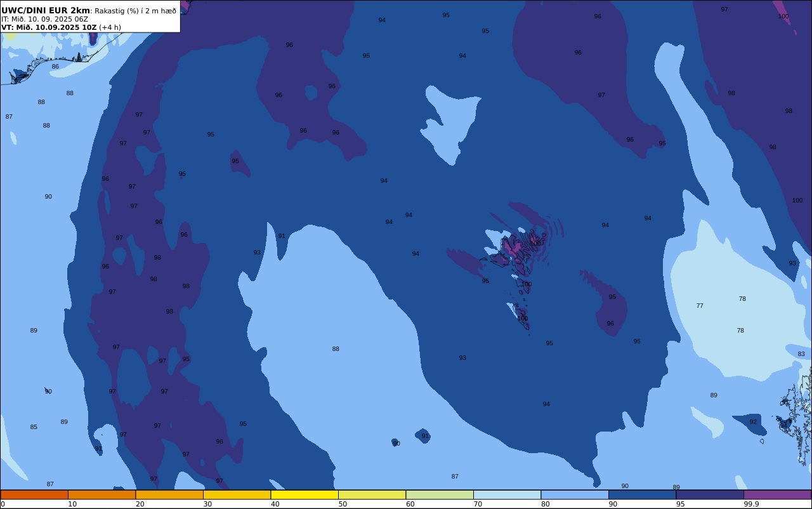This screenshot has height=509, width=812.
Task: Click the '99.9' legend tick label
Action: coord(752,504)
